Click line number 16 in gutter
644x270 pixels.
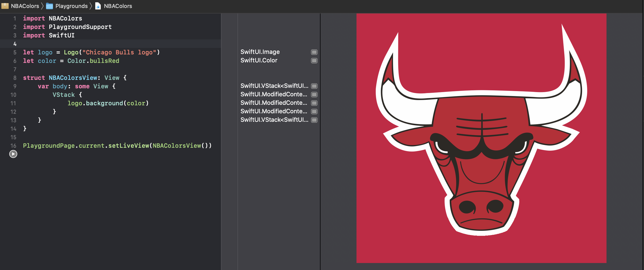coord(13,145)
